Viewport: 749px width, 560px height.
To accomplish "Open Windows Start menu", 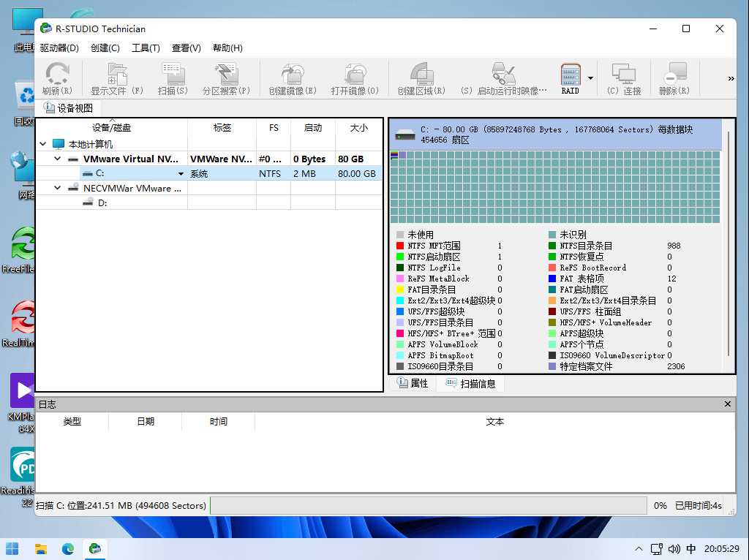I will tap(12, 549).
